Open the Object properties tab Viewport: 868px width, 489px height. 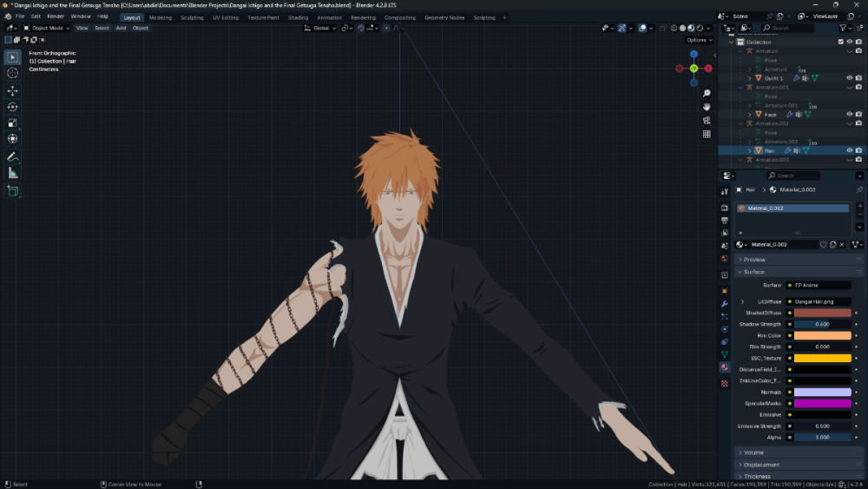725,291
